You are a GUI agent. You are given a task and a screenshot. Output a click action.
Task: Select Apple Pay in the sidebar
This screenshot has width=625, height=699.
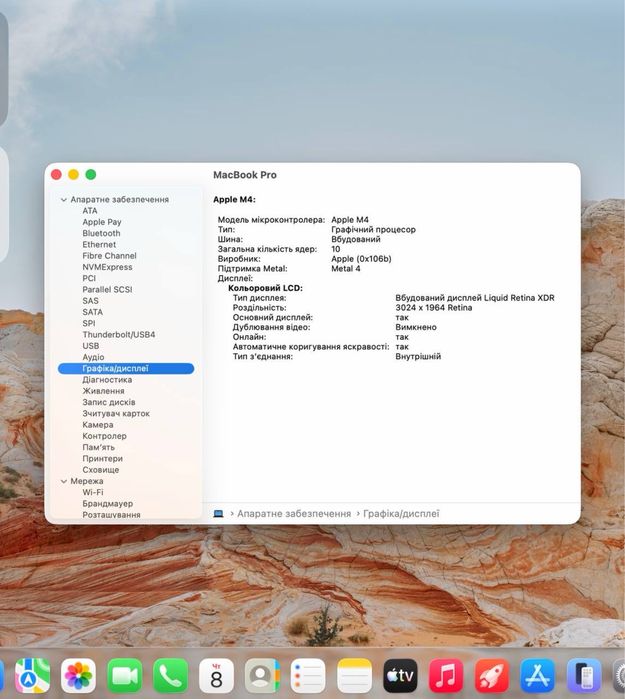102,222
